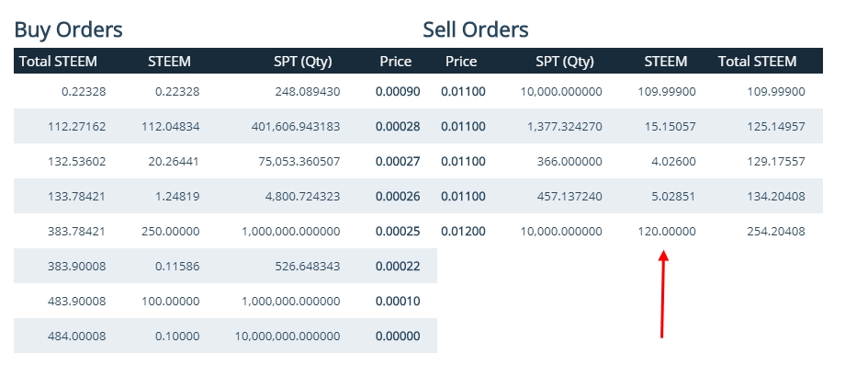
Task: Select the sell price 0.01200
Action: coord(463,231)
